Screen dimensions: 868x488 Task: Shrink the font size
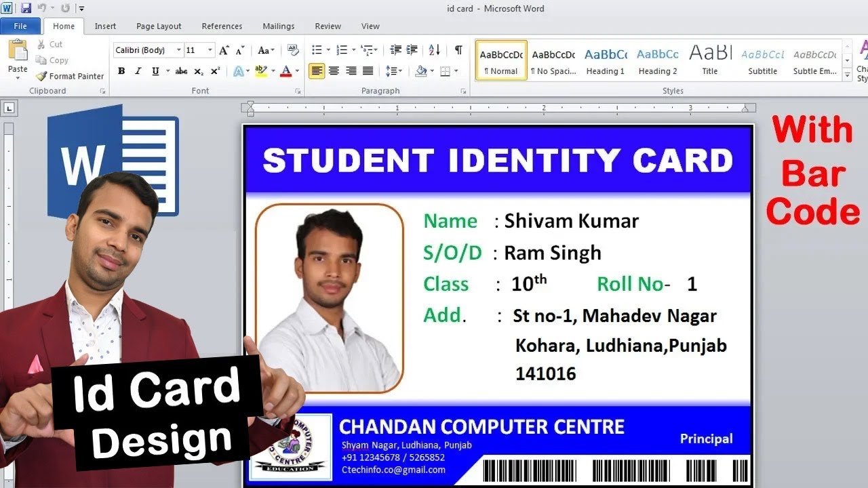pos(240,50)
